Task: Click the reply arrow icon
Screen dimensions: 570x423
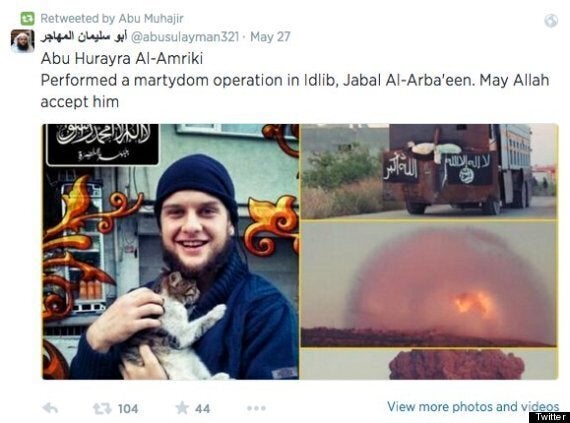Action: tap(50, 408)
